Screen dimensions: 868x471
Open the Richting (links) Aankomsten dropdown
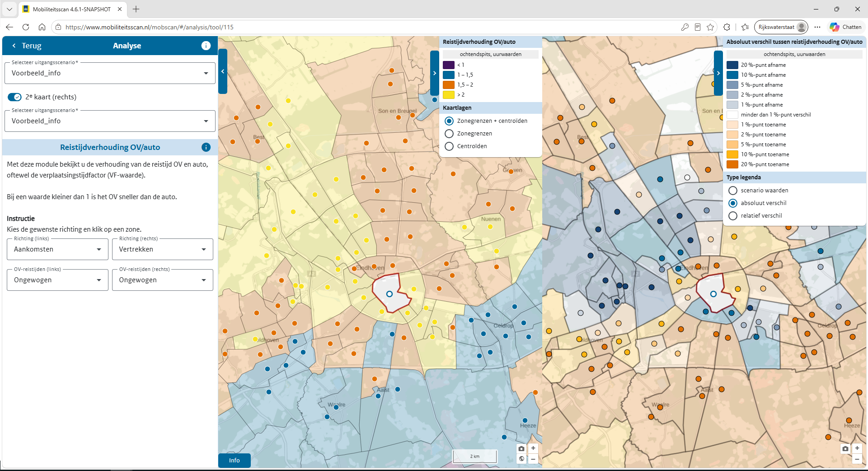click(57, 249)
